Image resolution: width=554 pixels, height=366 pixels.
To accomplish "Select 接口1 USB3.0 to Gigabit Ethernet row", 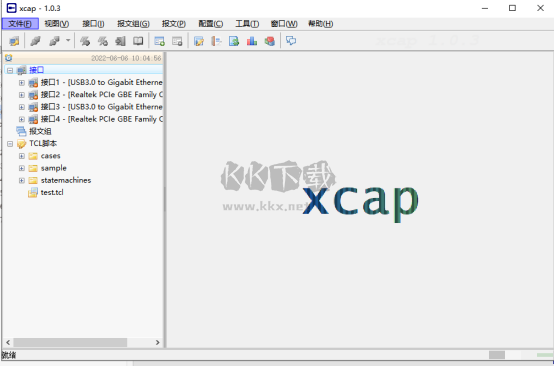I will (x=102, y=83).
